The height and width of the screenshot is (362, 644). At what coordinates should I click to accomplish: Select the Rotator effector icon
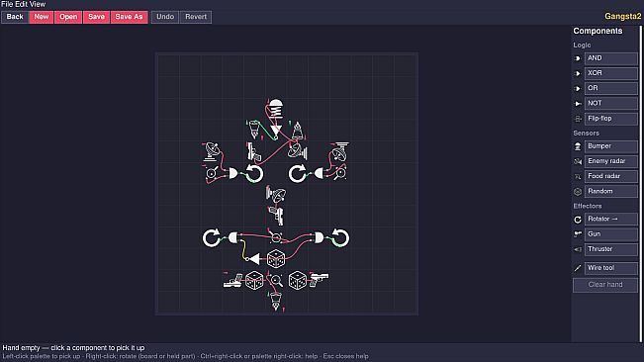pos(578,220)
